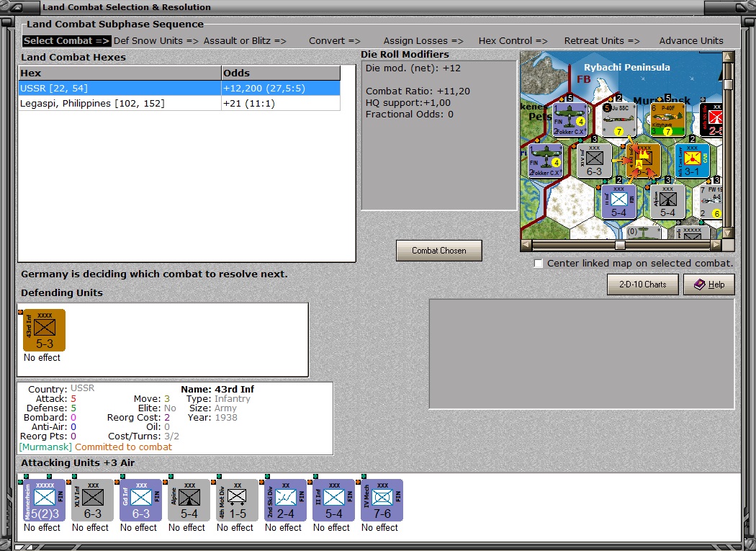Click Hex Control subphase step
Image resolution: width=756 pixels, height=551 pixels.
click(x=513, y=41)
